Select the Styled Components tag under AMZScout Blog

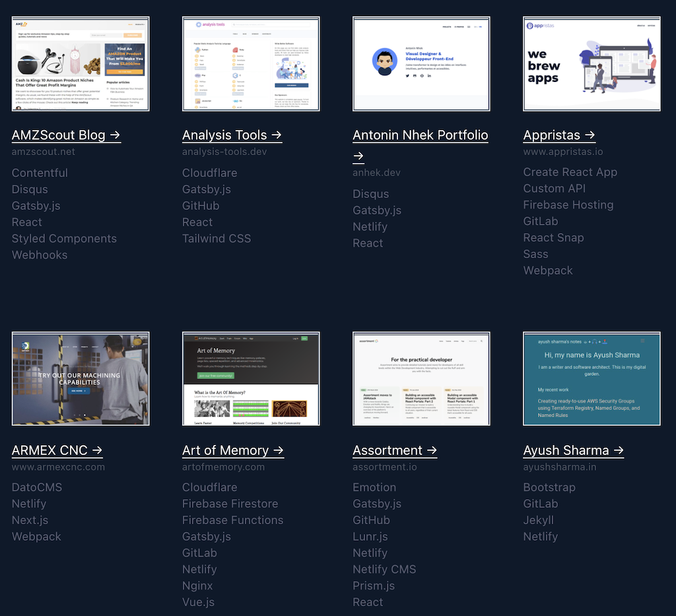(x=64, y=238)
